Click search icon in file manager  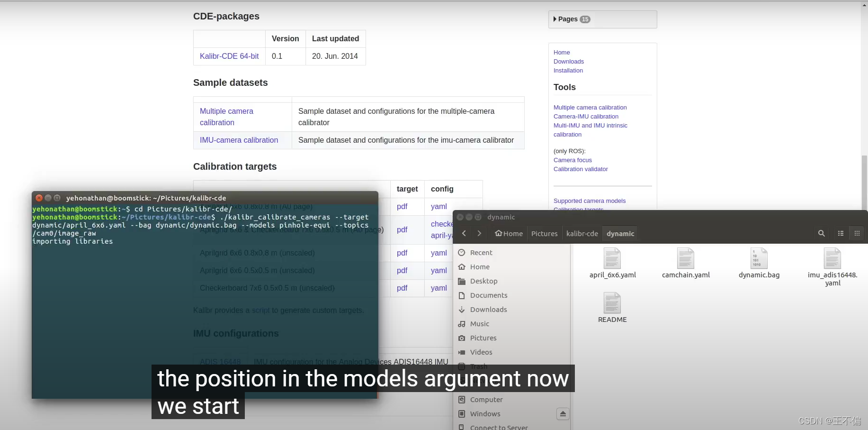(x=822, y=233)
